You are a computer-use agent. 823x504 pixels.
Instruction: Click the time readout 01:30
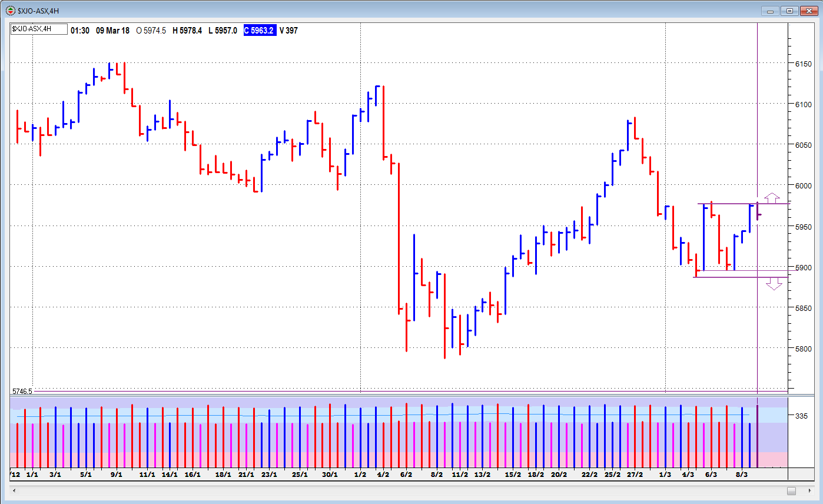[x=80, y=30]
